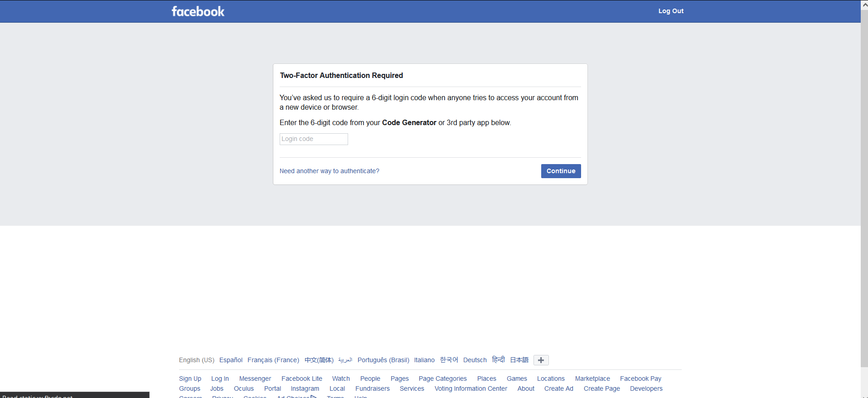Open the Places footer link
Image resolution: width=868 pixels, height=398 pixels.
(x=487, y=379)
